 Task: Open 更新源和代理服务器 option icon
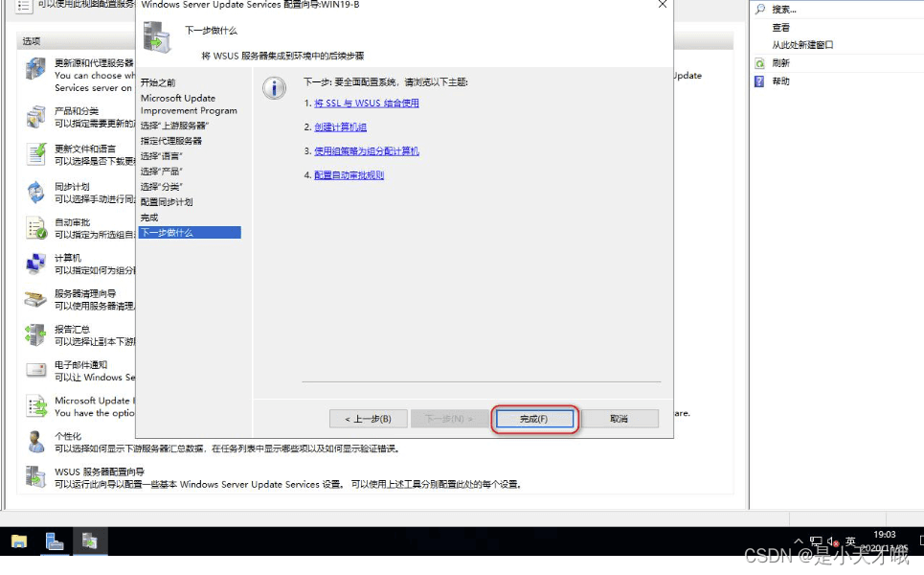(x=36, y=69)
